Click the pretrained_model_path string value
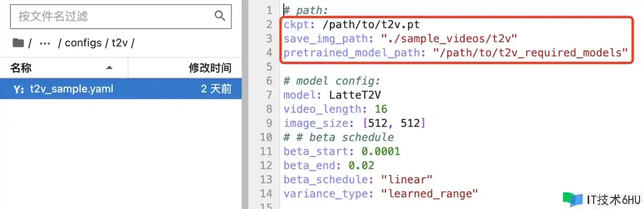This screenshot has height=209, width=644. (x=530, y=53)
